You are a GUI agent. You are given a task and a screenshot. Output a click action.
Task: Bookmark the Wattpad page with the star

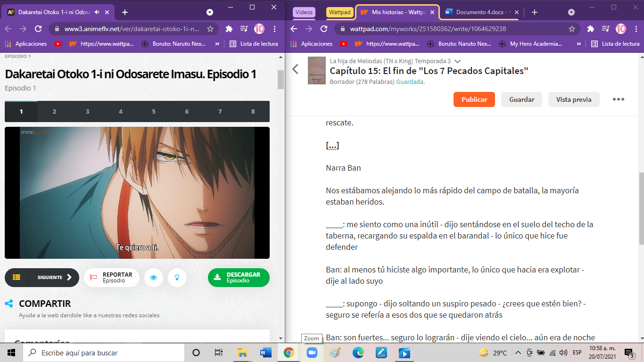(x=572, y=29)
